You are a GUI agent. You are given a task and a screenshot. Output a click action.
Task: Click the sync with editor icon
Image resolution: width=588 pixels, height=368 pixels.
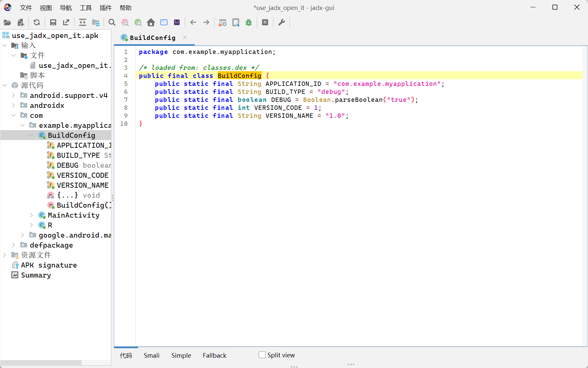point(82,23)
